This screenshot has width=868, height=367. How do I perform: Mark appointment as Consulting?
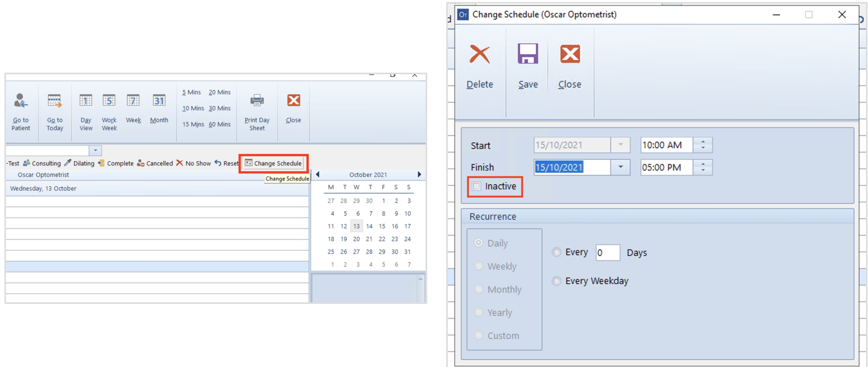(42, 163)
